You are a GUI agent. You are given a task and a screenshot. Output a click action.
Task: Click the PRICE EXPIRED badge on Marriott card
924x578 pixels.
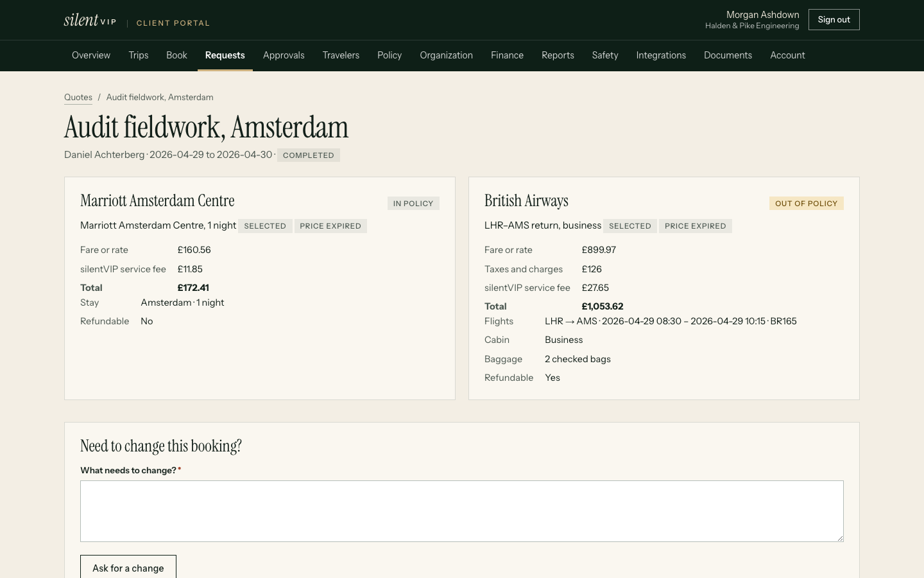[x=330, y=226]
